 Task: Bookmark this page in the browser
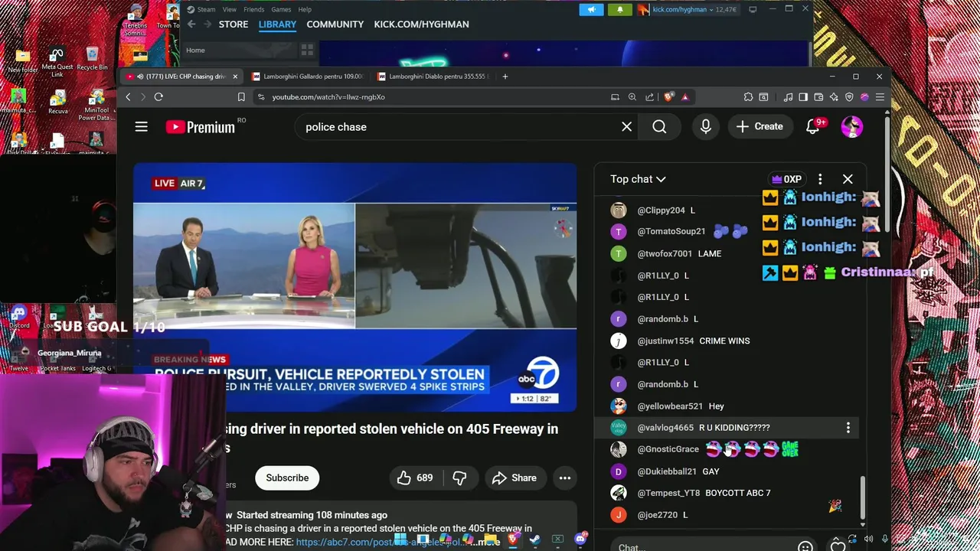click(x=241, y=97)
